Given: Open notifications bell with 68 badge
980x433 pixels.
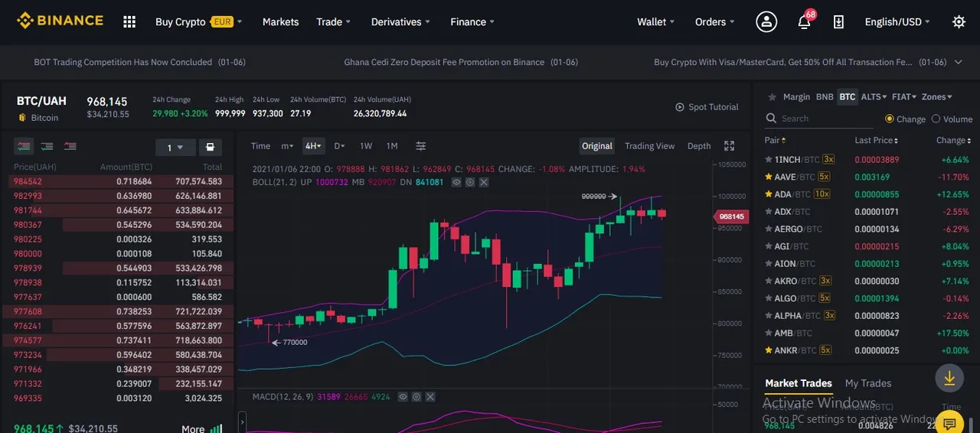Looking at the screenshot, I should [x=804, y=21].
